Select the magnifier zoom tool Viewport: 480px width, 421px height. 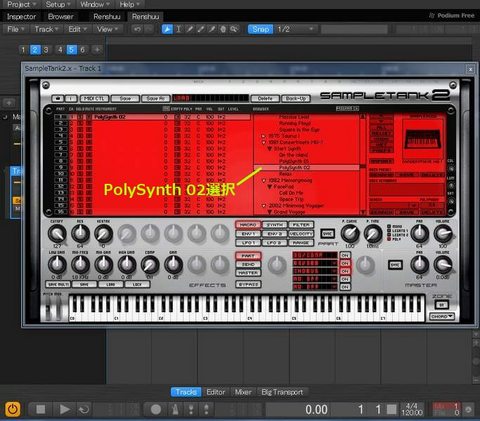(234, 29)
